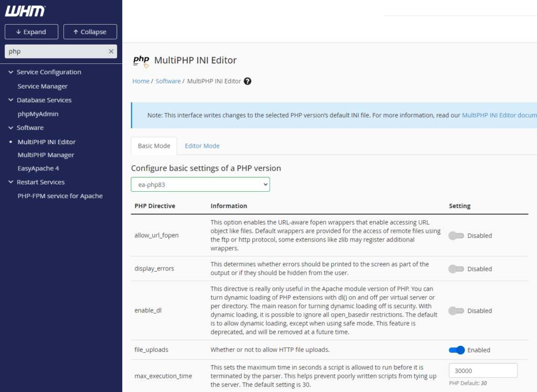
Task: Open PHP-FPM service for Apache
Action: point(60,196)
